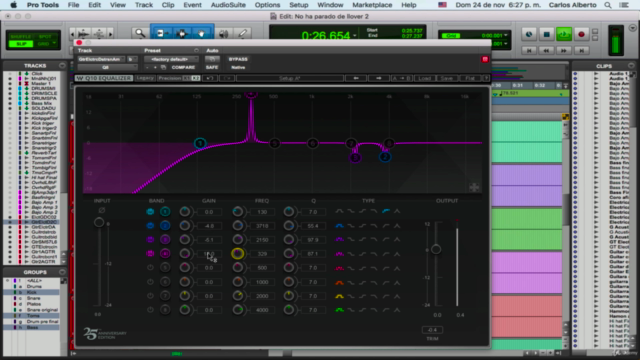Click the Fast Forward transport button
Image resolution: width=640 pixels, height=360 pixels.
click(564, 50)
